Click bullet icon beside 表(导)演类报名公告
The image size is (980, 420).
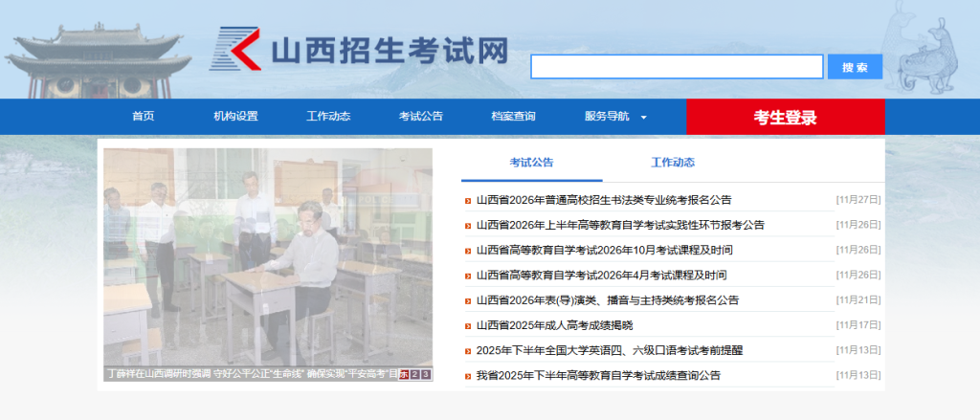coord(468,300)
